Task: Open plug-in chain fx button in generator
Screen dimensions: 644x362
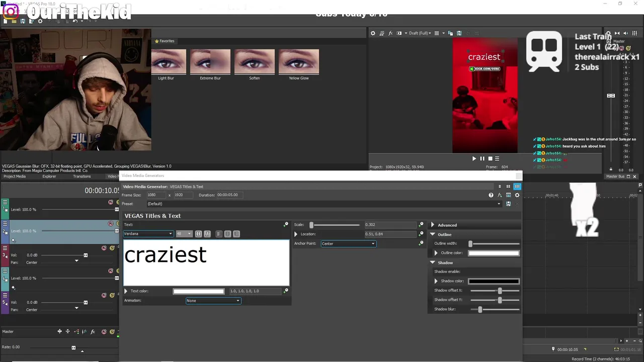Action: tap(500, 195)
